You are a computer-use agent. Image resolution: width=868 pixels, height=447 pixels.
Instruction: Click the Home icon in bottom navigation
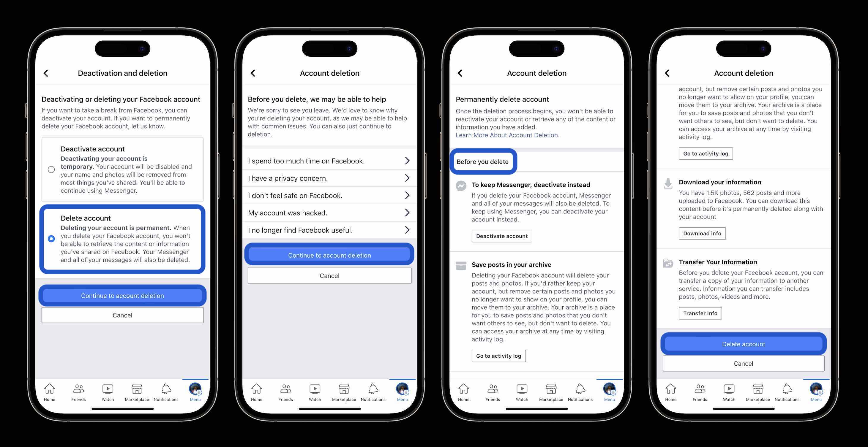pyautogui.click(x=49, y=389)
